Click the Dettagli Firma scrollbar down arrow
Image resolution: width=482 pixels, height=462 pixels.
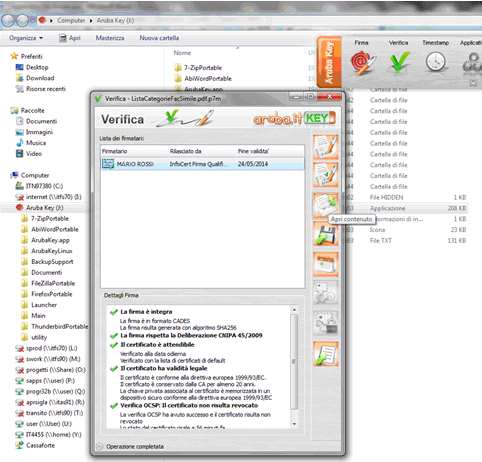point(294,424)
